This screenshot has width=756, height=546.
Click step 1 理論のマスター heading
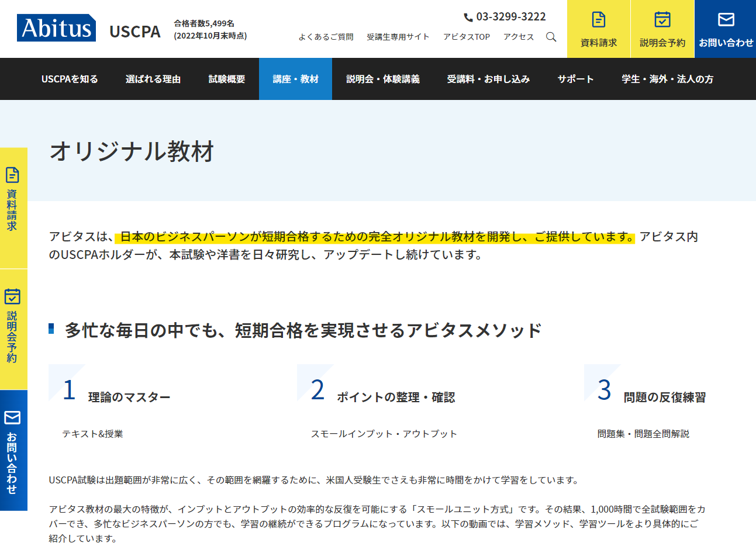[x=129, y=398]
